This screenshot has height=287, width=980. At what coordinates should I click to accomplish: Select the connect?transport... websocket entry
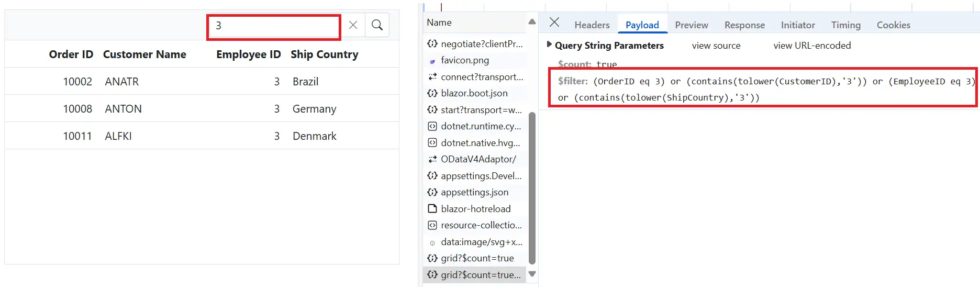(x=475, y=77)
